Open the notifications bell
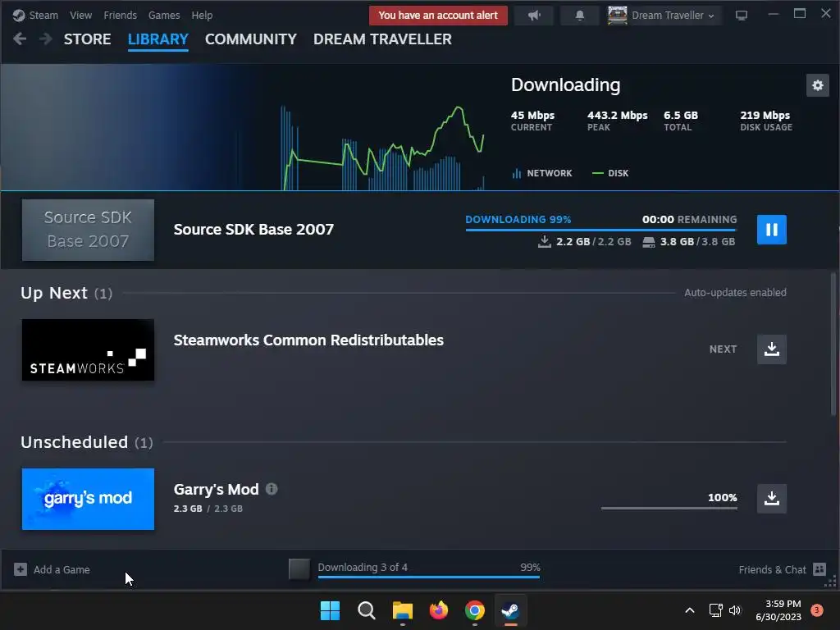Viewport: 840px width, 630px height. [x=580, y=16]
